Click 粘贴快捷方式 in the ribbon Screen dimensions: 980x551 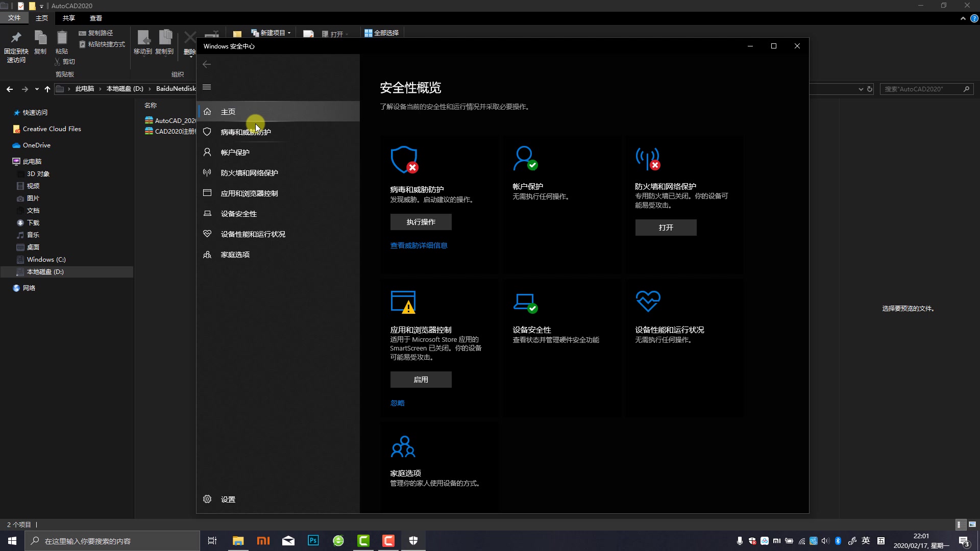tap(102, 44)
